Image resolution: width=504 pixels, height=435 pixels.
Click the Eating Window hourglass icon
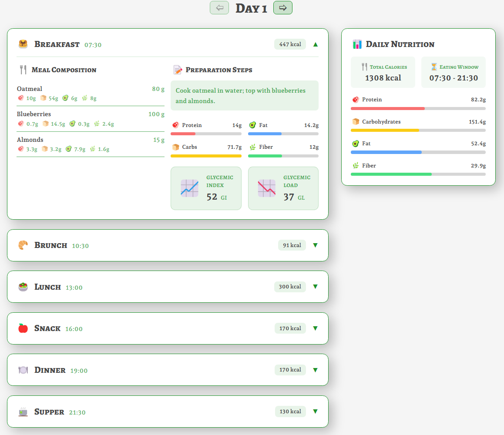[x=434, y=67]
